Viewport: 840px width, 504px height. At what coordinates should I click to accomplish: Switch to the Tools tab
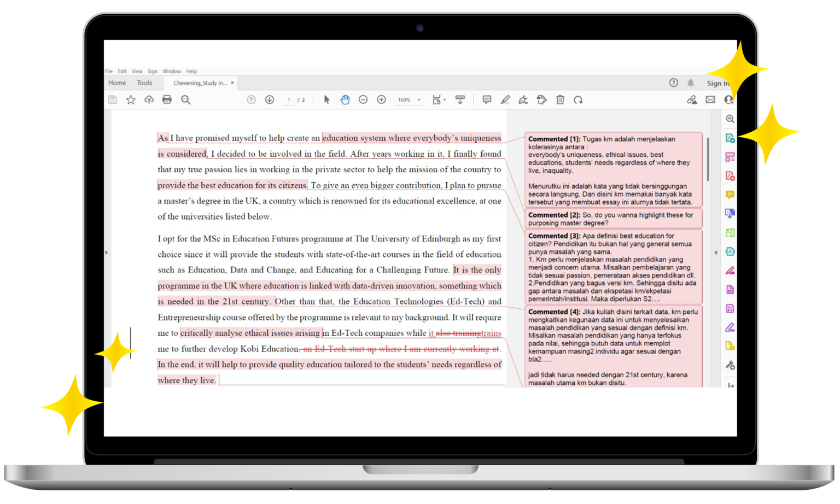point(144,83)
